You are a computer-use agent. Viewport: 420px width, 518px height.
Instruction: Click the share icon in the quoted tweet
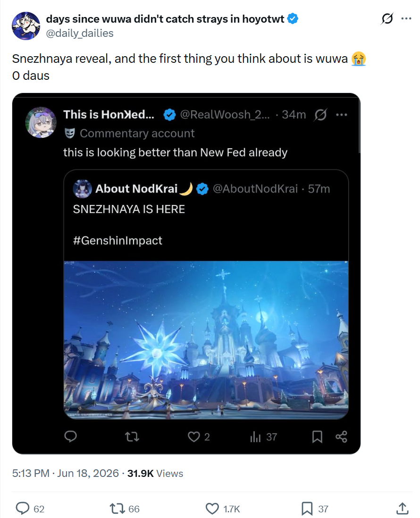pos(341,437)
